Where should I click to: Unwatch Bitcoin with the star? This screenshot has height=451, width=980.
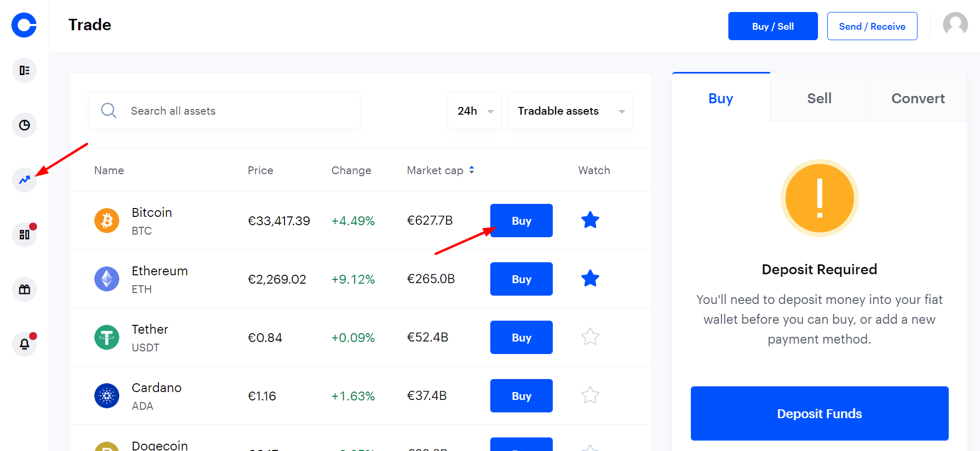[x=590, y=220]
